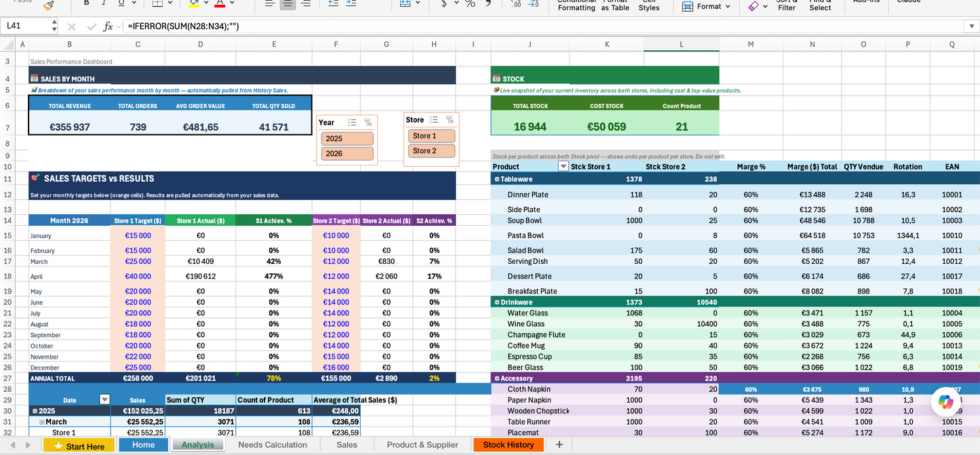Collapse the Tableware pivot group
The width and height of the screenshot is (980, 455).
496,179
